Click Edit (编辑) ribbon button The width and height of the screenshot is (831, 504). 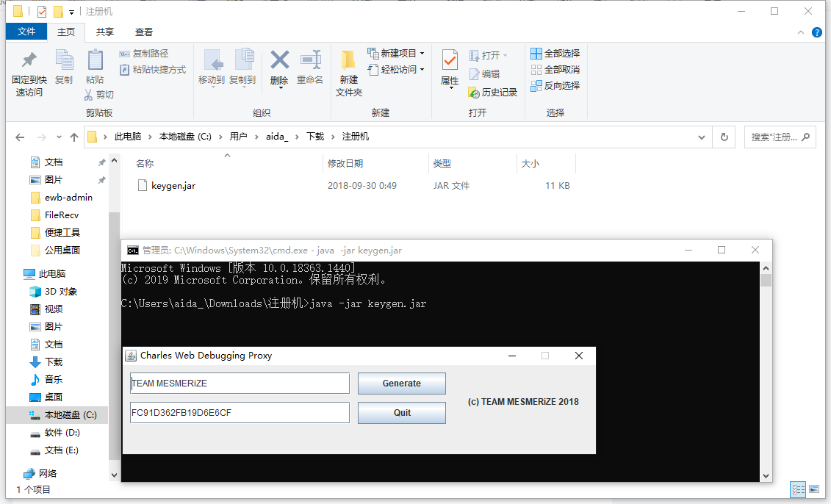[x=484, y=73]
